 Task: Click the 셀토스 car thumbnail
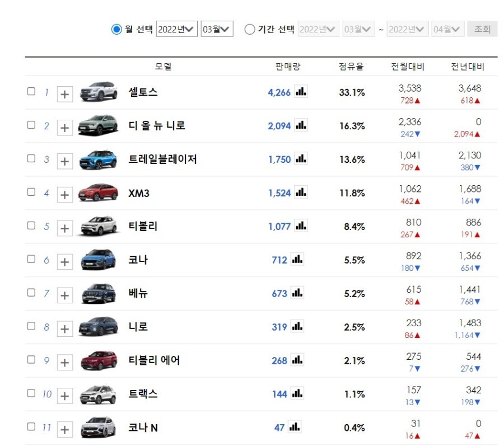tap(99, 92)
